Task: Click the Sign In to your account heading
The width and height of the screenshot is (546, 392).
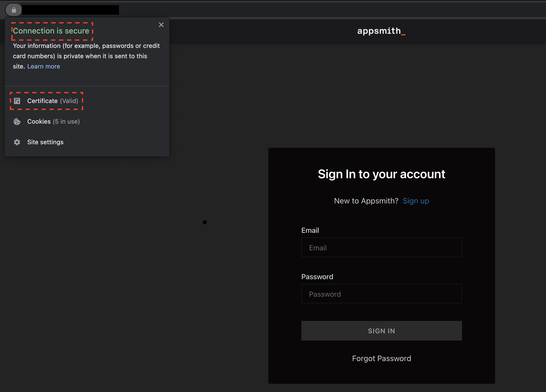Action: click(381, 174)
